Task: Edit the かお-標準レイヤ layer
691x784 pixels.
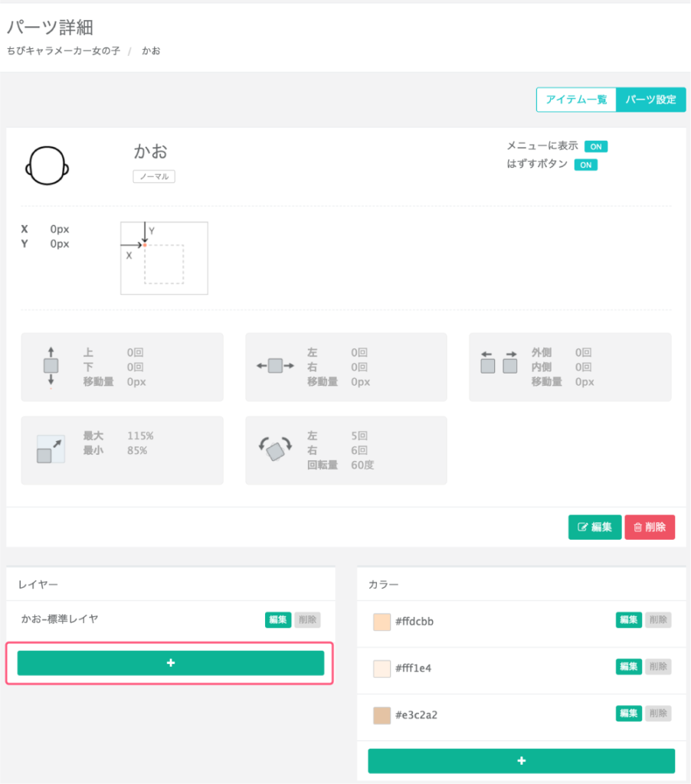Action: [x=277, y=620]
